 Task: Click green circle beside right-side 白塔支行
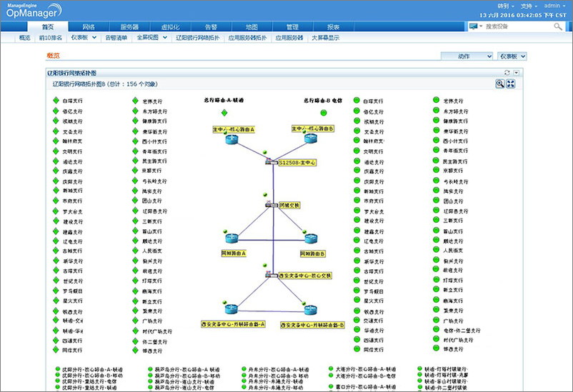(x=357, y=100)
